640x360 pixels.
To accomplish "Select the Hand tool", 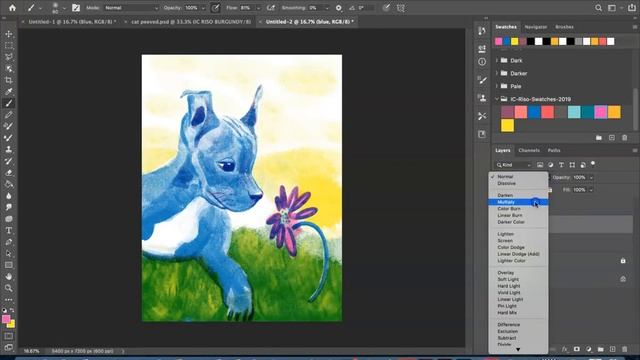I will (x=9, y=276).
